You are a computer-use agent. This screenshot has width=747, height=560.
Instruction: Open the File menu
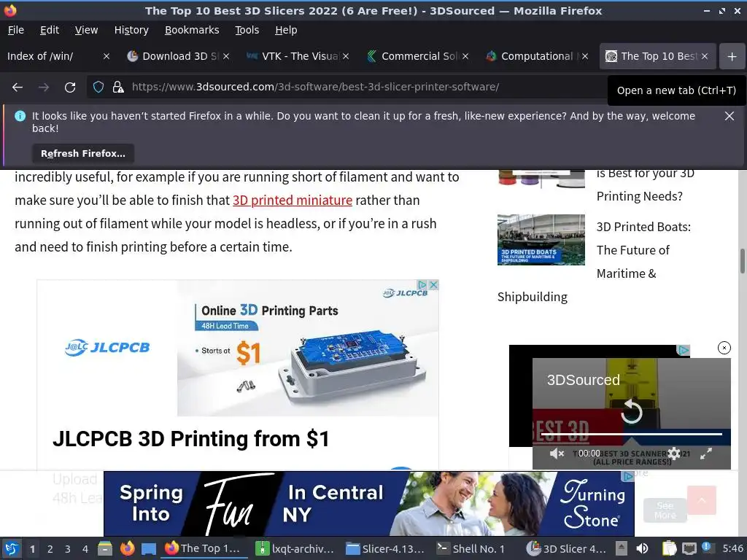[x=16, y=30]
